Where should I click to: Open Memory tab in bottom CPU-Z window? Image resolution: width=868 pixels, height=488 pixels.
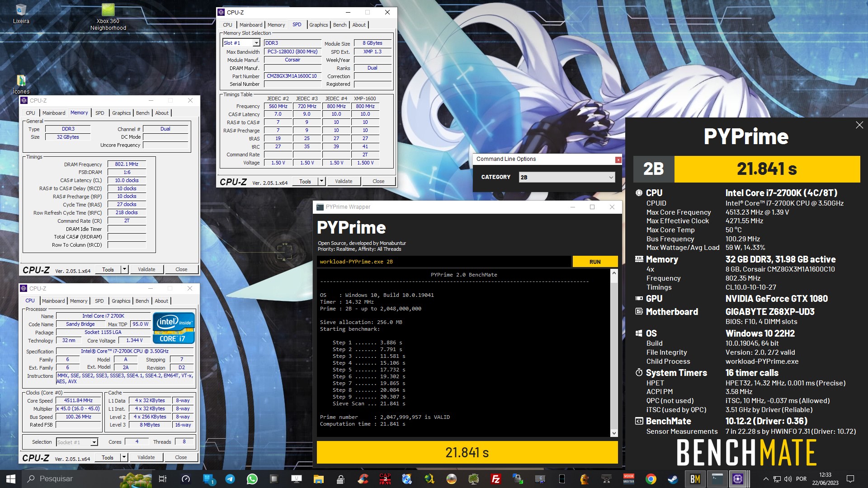(x=79, y=301)
